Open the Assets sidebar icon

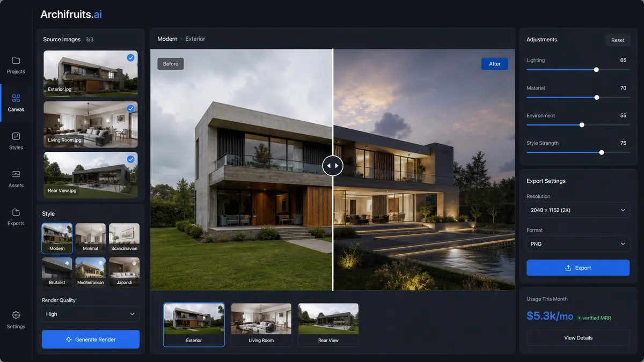16,174
